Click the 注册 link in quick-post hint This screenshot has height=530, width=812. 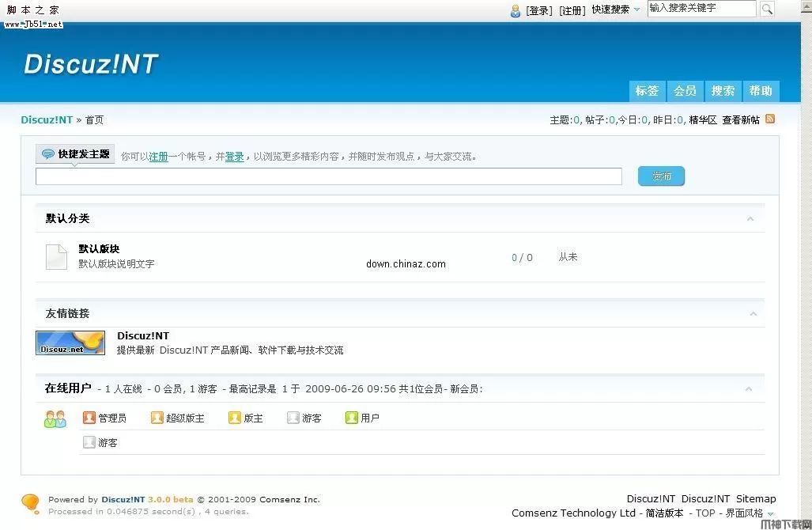(x=158, y=157)
